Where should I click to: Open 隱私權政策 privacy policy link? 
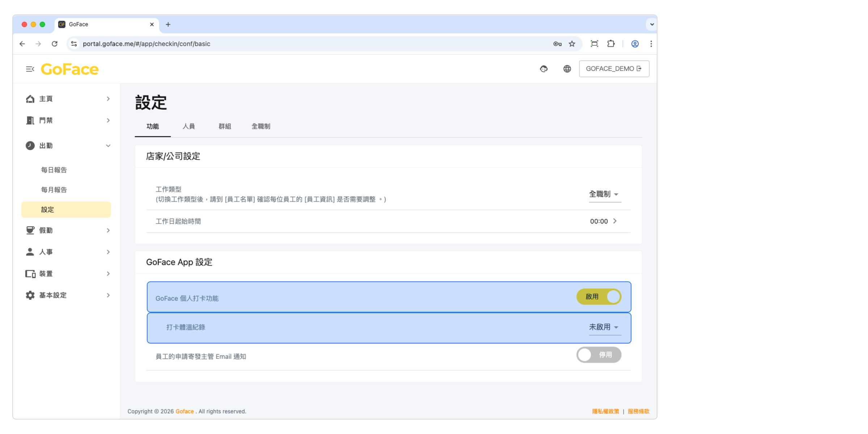pos(605,411)
